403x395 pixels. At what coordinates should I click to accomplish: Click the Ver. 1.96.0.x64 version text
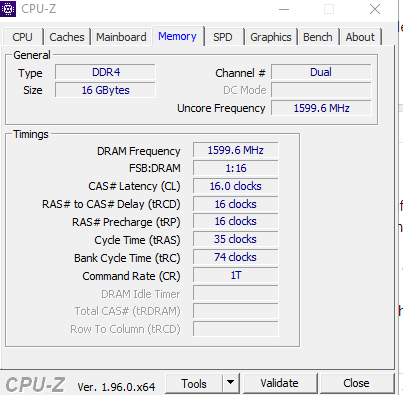pos(116,387)
